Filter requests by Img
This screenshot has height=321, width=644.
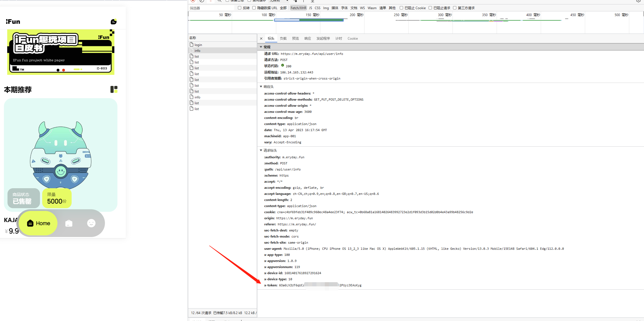click(326, 8)
